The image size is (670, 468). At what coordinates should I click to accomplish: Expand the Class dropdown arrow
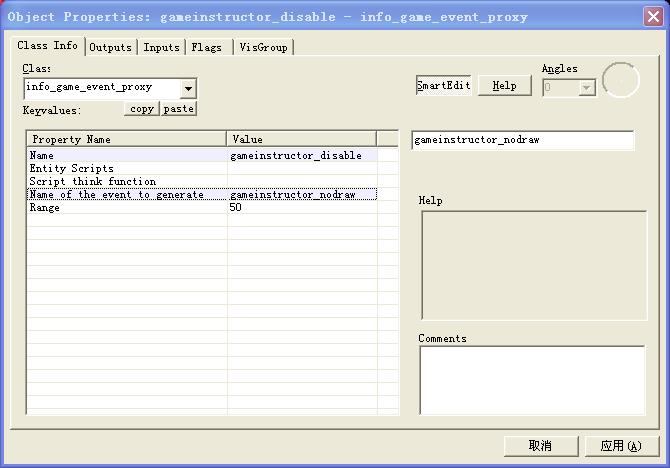click(x=188, y=88)
